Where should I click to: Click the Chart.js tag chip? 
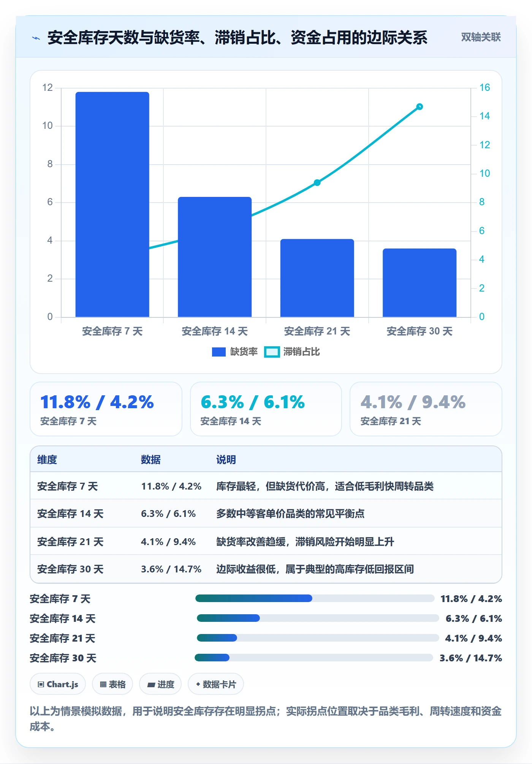click(58, 684)
